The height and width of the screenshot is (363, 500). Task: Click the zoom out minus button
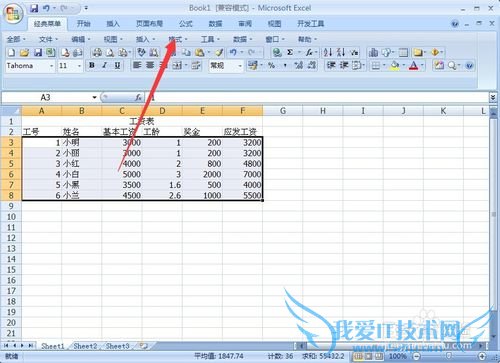pos(416,356)
